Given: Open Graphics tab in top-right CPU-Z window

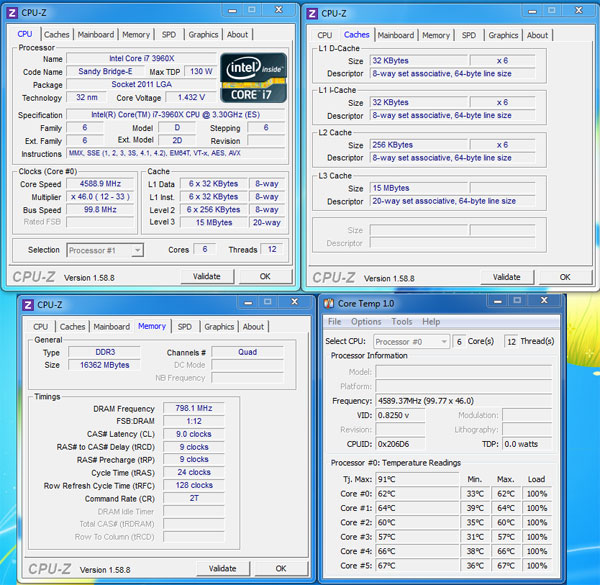Looking at the screenshot, I should pyautogui.click(x=503, y=35).
